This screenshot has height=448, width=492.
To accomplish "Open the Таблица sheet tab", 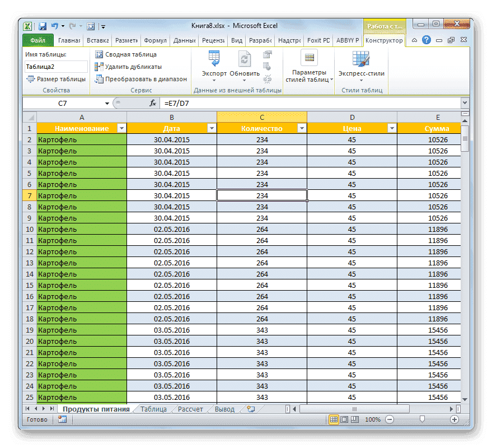I will (x=152, y=409).
